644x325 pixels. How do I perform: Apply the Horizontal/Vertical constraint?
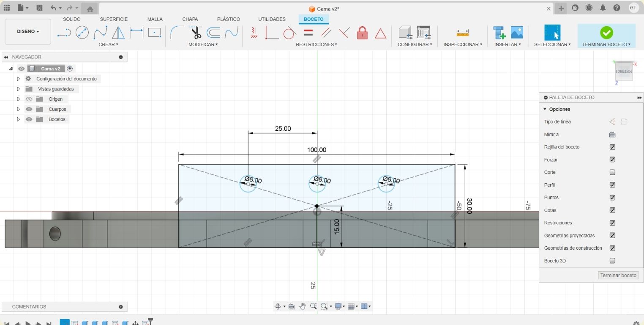click(254, 33)
